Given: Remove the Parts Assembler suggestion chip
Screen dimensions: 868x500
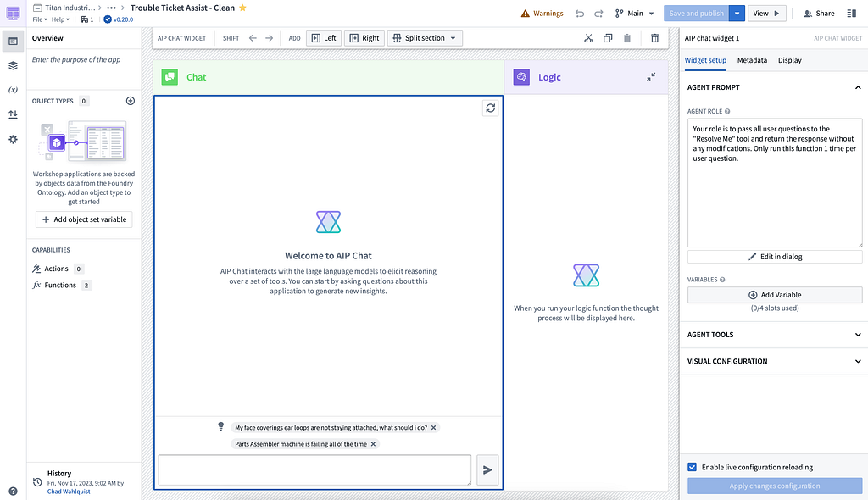Looking at the screenshot, I should coord(374,444).
